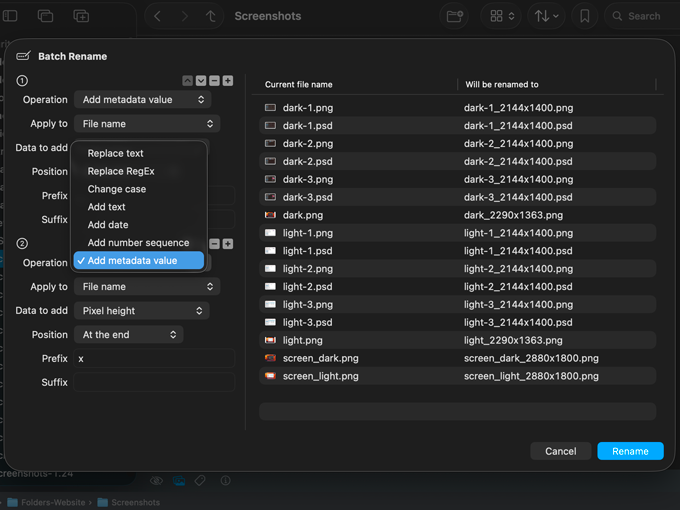Remove step 1 with the minus button
The image size is (680, 510).
tap(215, 80)
